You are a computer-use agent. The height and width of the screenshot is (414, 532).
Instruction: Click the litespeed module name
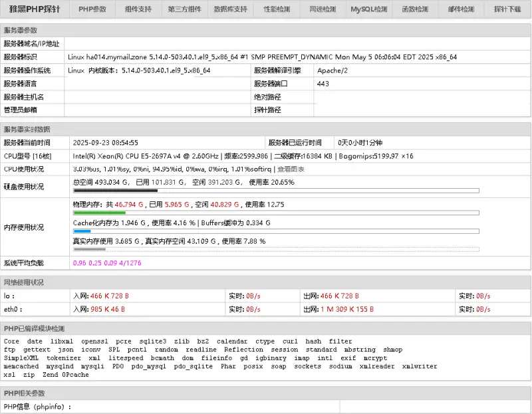click(x=126, y=358)
